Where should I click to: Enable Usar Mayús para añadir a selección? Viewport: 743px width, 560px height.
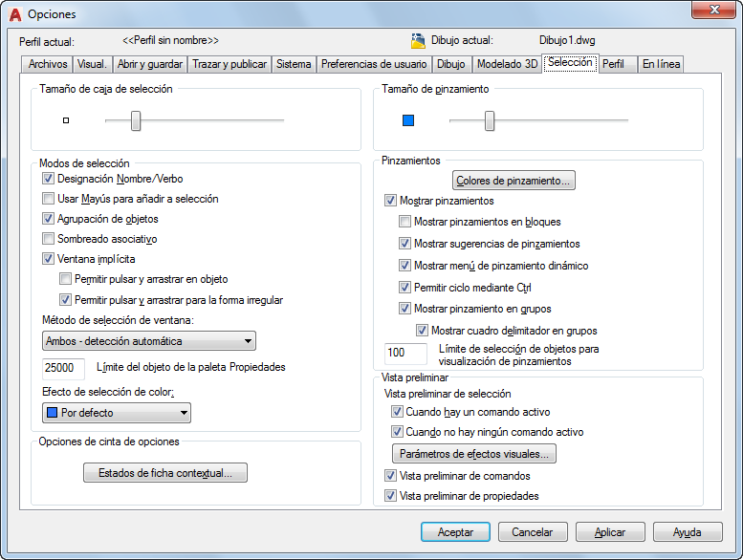(48, 199)
